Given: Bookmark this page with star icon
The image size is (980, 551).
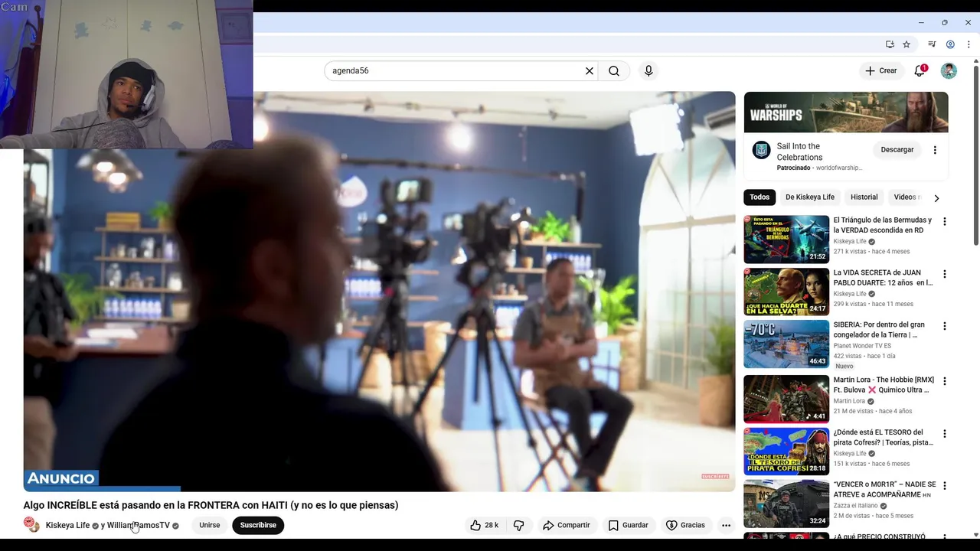Looking at the screenshot, I should pos(906,44).
